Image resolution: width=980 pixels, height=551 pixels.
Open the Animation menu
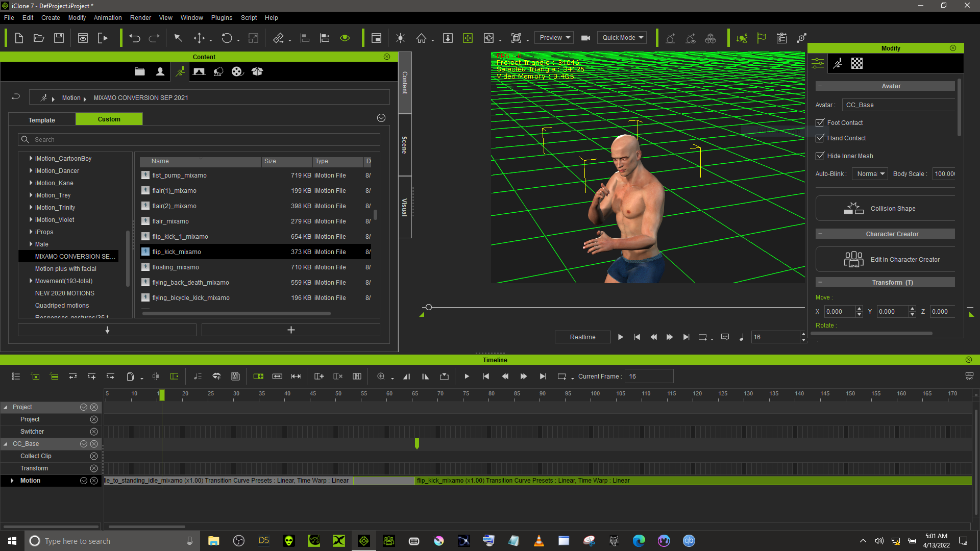(108, 18)
